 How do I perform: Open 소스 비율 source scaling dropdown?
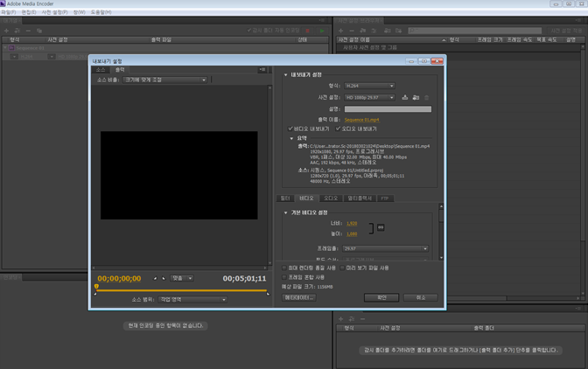pos(164,80)
